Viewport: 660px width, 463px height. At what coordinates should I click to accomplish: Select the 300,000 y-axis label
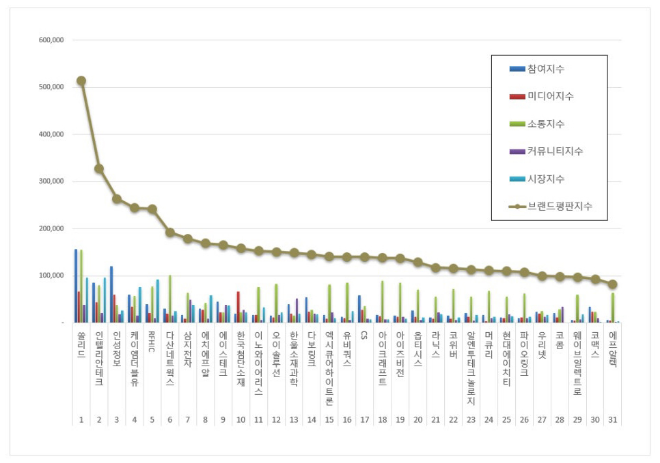[x=51, y=181]
